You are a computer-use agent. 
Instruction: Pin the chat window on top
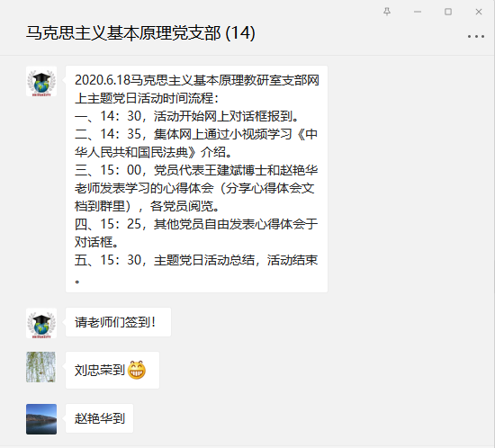tap(387, 12)
